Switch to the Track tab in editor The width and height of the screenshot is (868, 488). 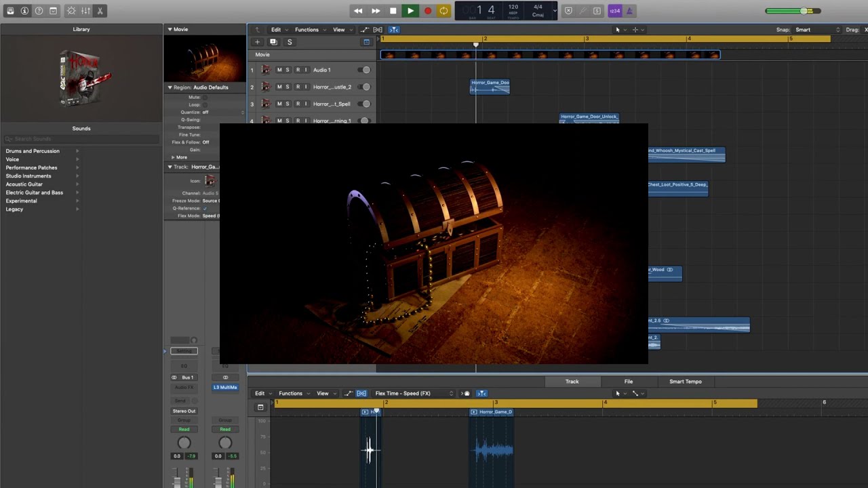coord(572,382)
